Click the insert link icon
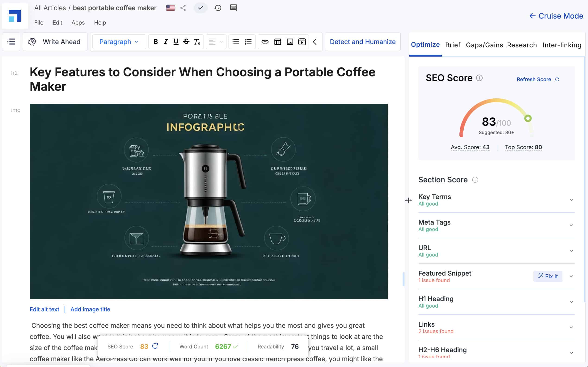This screenshot has width=588, height=367. click(x=265, y=42)
